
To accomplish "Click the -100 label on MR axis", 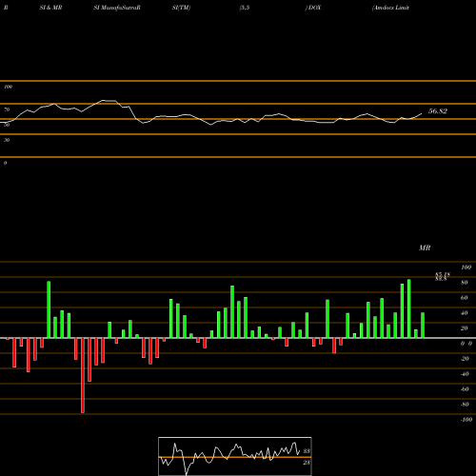I will pyautogui.click(x=466, y=420).
